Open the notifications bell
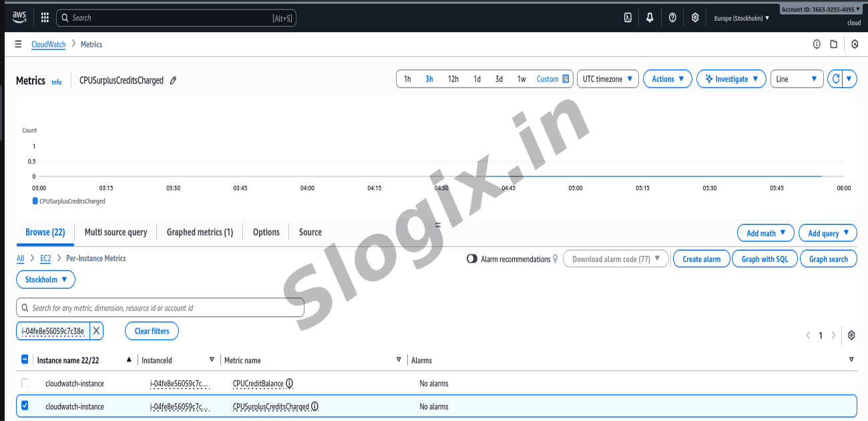This screenshot has height=421, width=868. click(650, 18)
